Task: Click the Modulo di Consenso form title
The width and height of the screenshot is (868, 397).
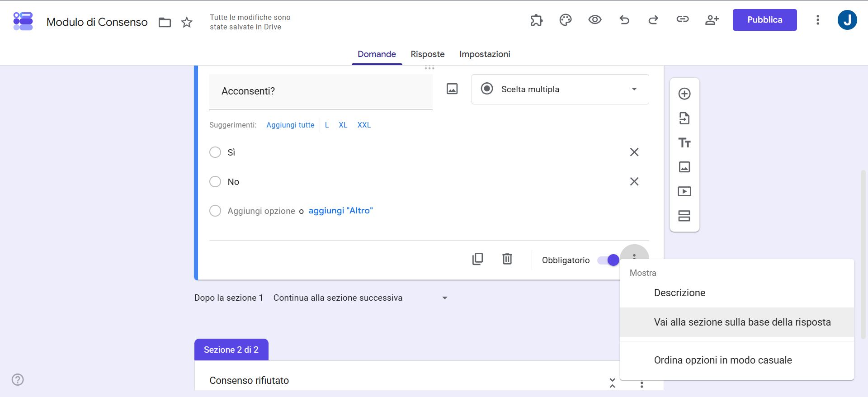Action: click(x=97, y=22)
